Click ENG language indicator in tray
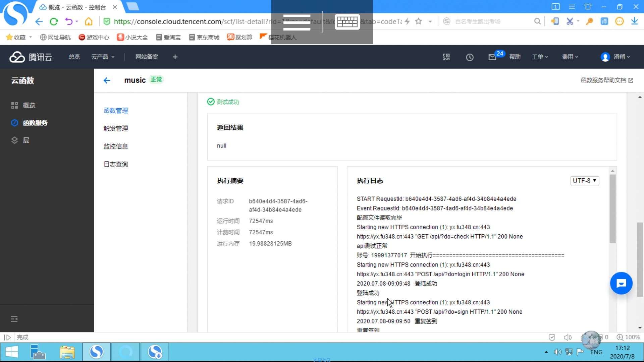 pyautogui.click(x=596, y=352)
